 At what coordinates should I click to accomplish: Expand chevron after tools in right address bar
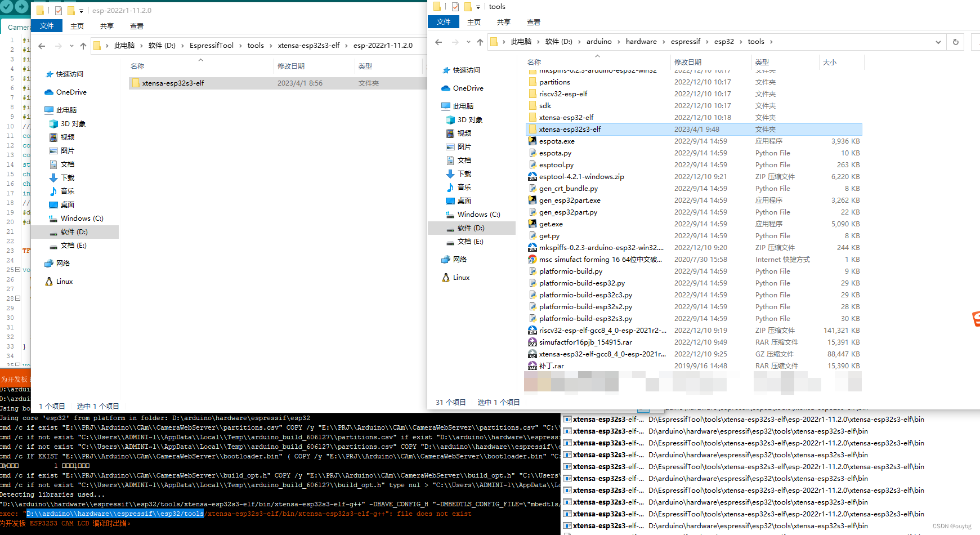point(771,42)
